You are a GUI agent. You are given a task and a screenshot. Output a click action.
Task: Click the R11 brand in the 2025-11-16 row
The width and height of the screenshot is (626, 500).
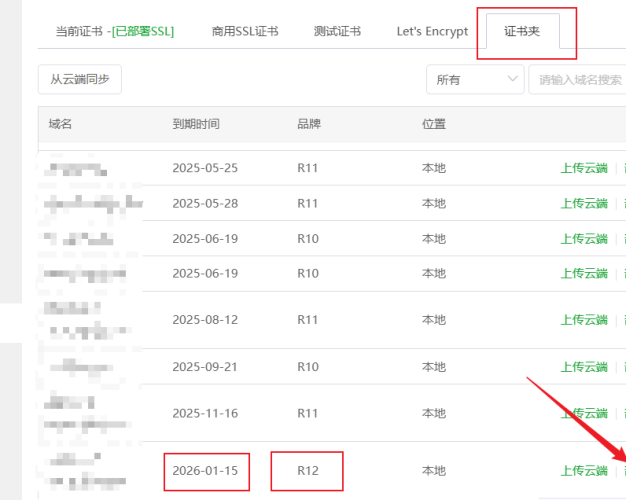307,413
